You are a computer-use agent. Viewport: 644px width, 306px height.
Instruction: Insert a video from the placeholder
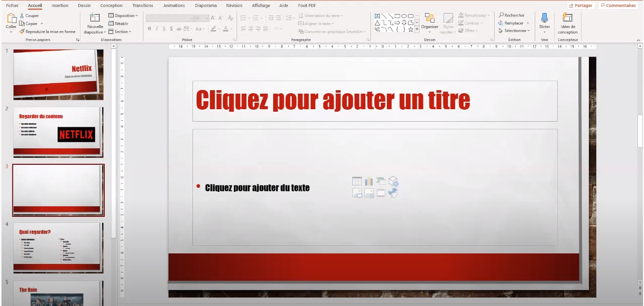pos(381,193)
